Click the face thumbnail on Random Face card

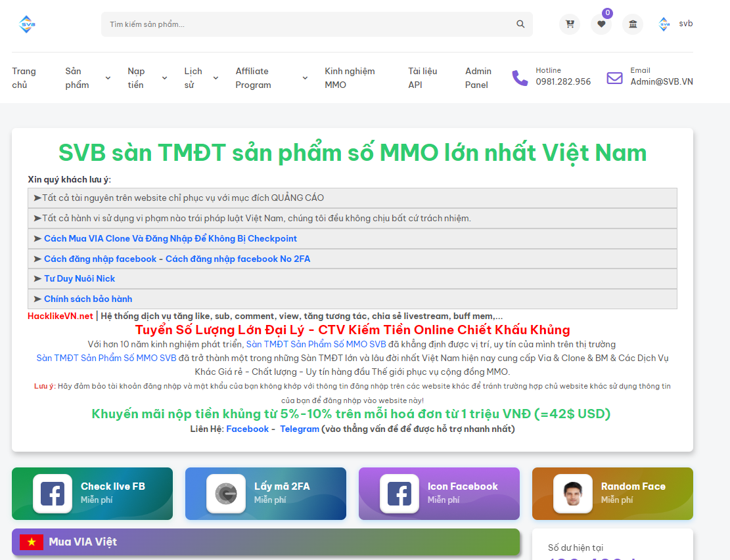(x=573, y=494)
